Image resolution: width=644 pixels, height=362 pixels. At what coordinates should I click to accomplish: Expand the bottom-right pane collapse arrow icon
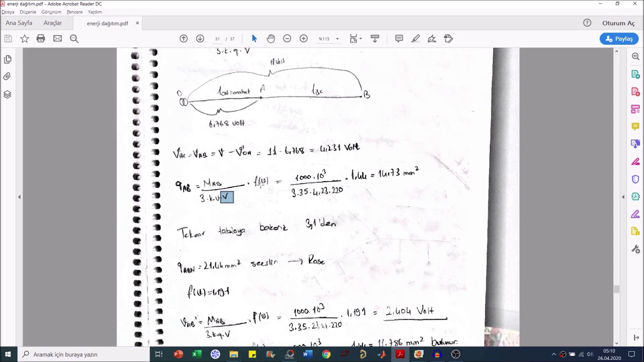point(635,338)
